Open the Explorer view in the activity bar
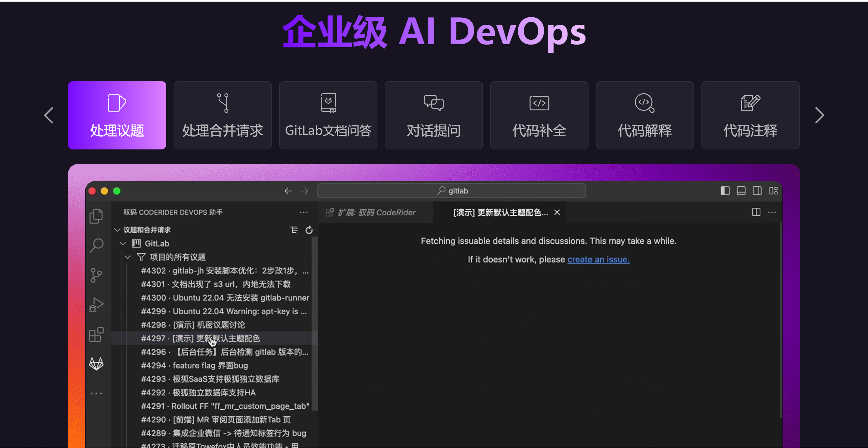The image size is (868, 448). (96, 216)
